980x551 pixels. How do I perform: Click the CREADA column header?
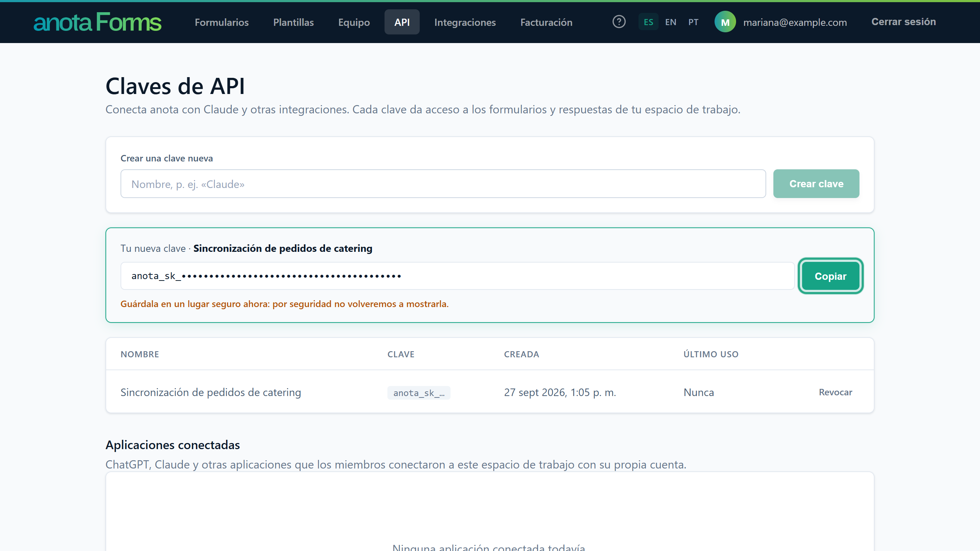click(x=522, y=354)
